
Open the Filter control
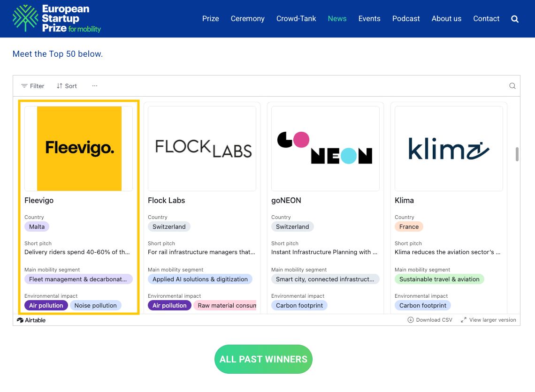click(x=33, y=86)
